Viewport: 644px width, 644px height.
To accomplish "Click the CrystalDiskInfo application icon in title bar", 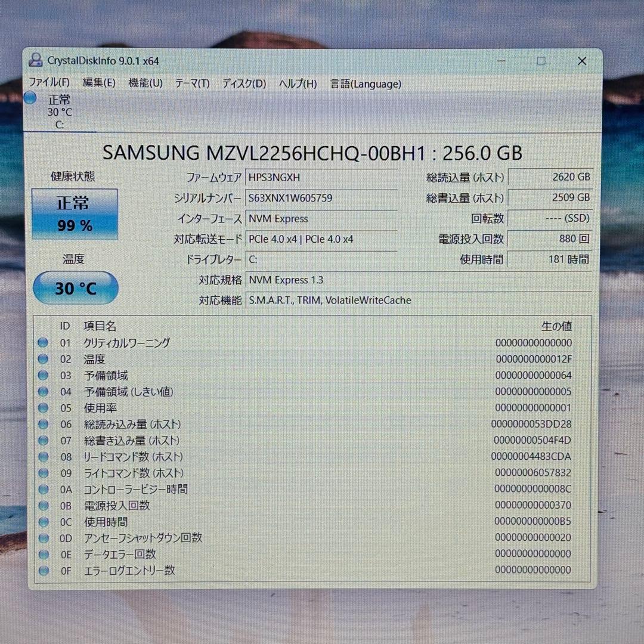I will pos(35,60).
